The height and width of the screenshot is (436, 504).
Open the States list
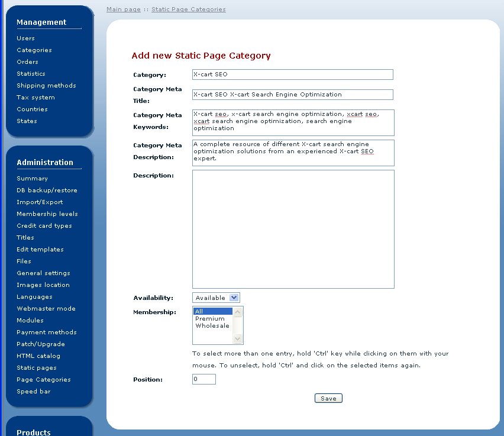27,121
